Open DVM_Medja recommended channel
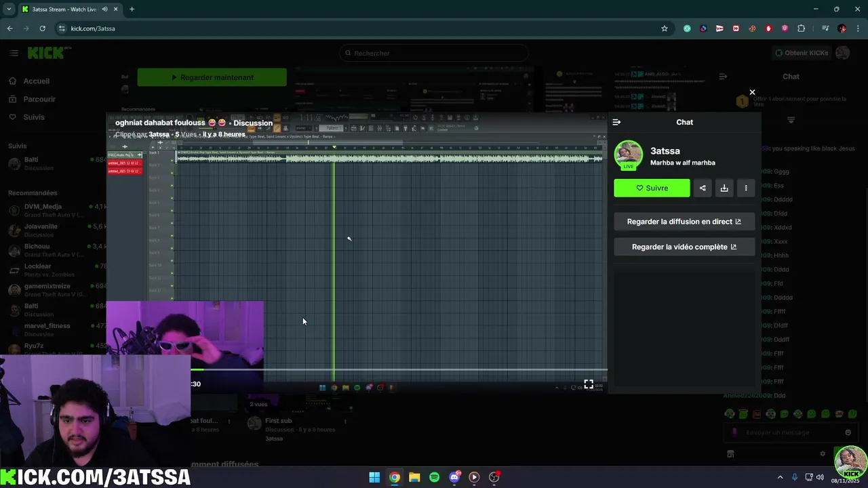Screen dimensions: 868x488 (54, 210)
